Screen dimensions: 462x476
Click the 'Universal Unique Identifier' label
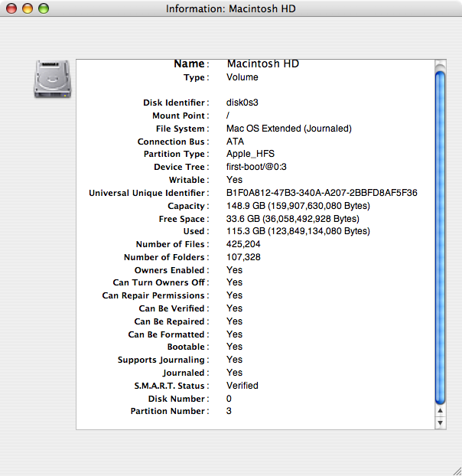coord(147,193)
